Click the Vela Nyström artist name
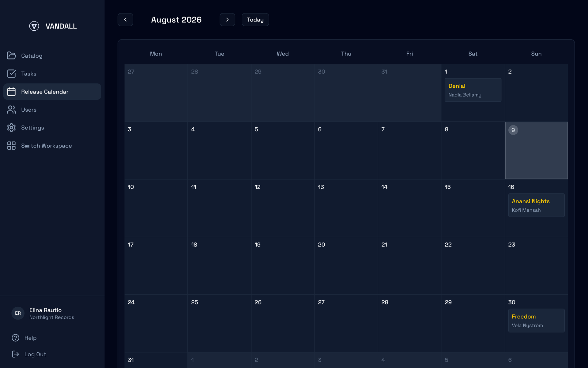 pos(527,325)
